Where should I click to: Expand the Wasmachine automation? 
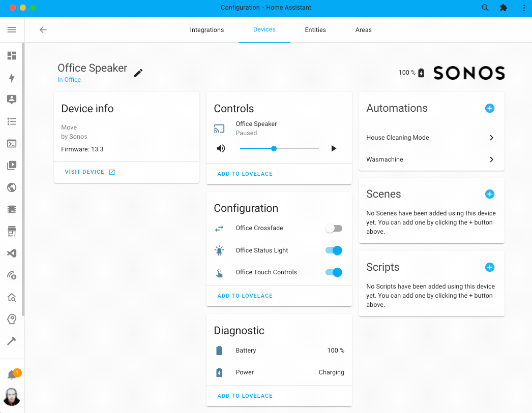coord(491,160)
